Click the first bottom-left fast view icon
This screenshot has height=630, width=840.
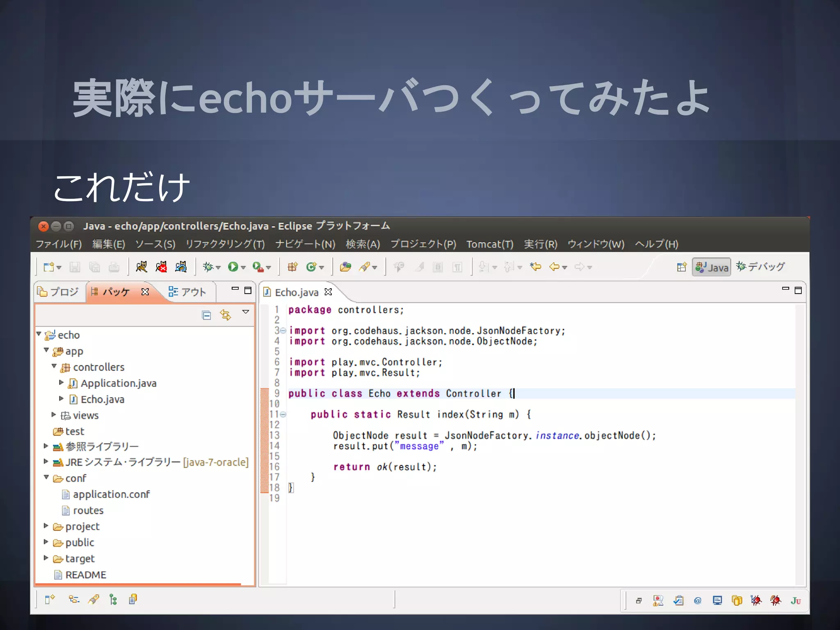point(50,600)
